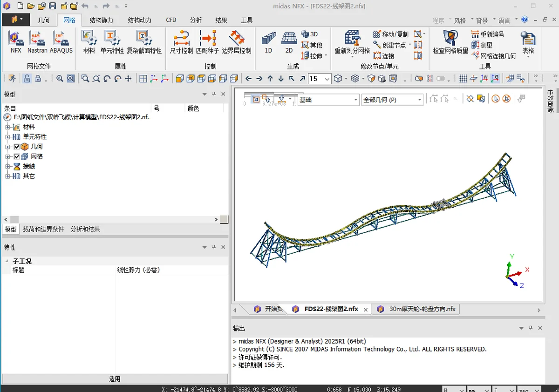
Task: Open the 任务面板 side panel
Action: [x=551, y=101]
